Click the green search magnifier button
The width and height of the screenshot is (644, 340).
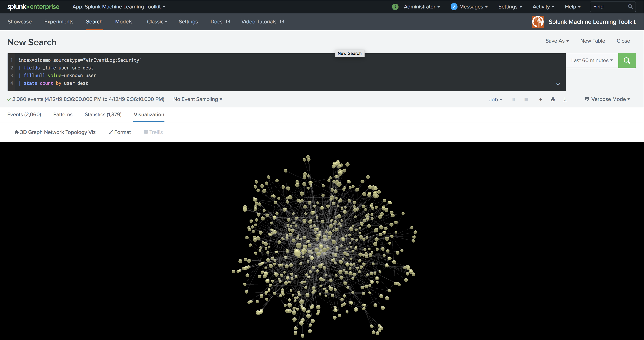(627, 61)
